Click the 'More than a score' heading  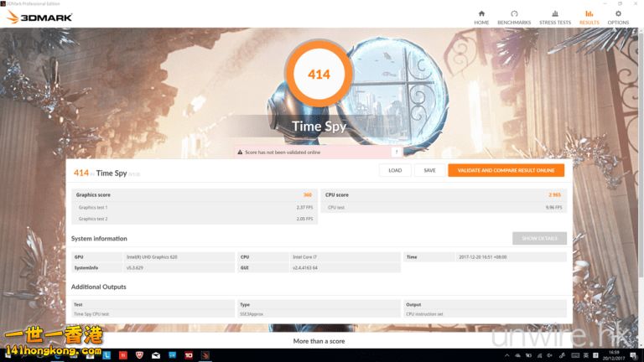click(319, 341)
